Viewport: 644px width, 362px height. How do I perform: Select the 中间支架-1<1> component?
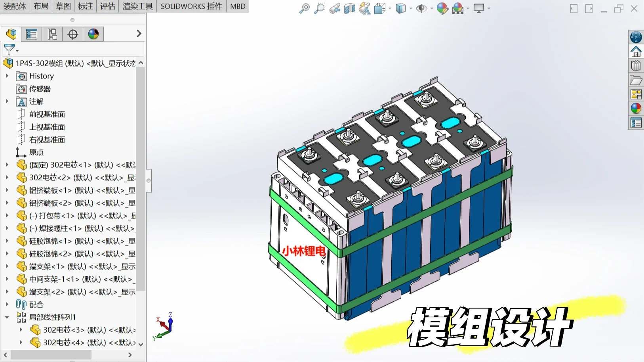(x=76, y=279)
